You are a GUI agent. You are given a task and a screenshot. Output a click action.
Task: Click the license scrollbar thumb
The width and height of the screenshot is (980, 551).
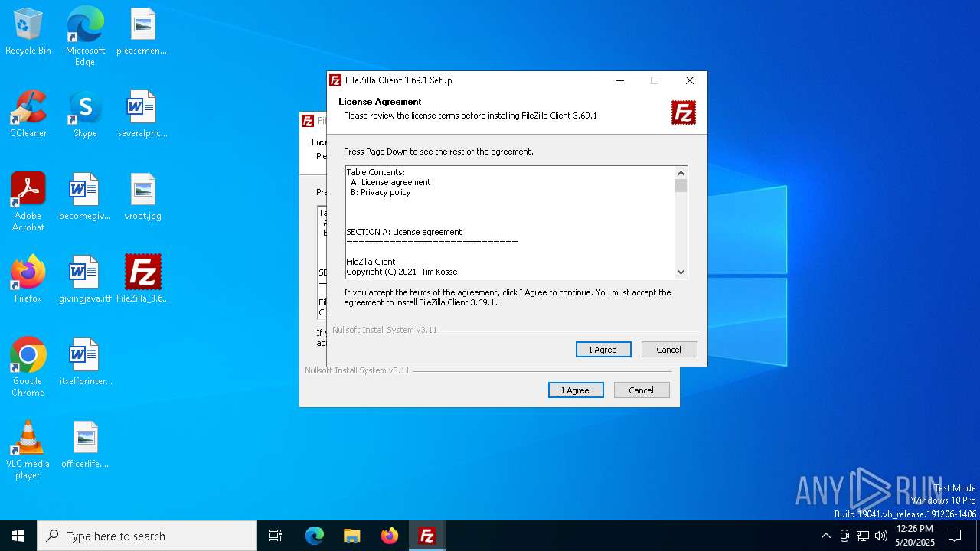tap(681, 186)
